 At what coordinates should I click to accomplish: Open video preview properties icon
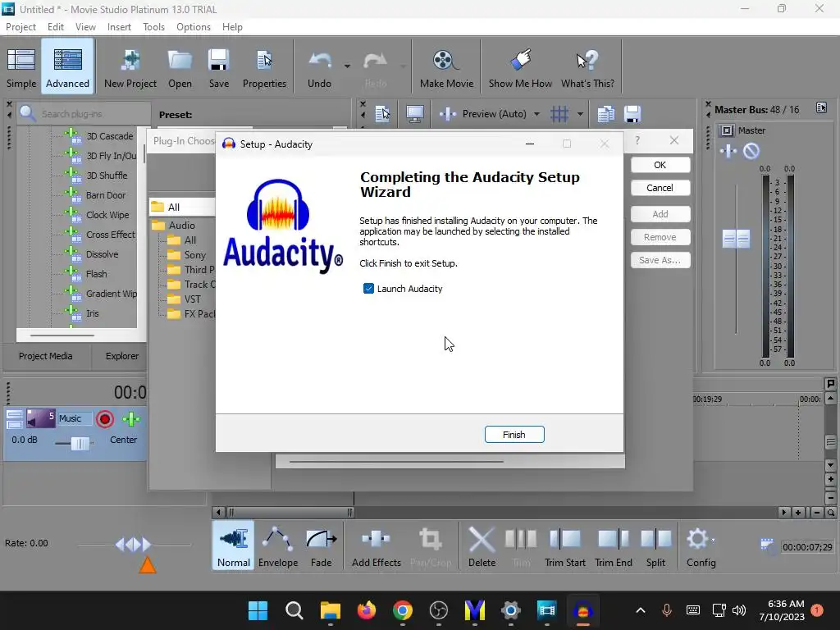click(x=382, y=113)
